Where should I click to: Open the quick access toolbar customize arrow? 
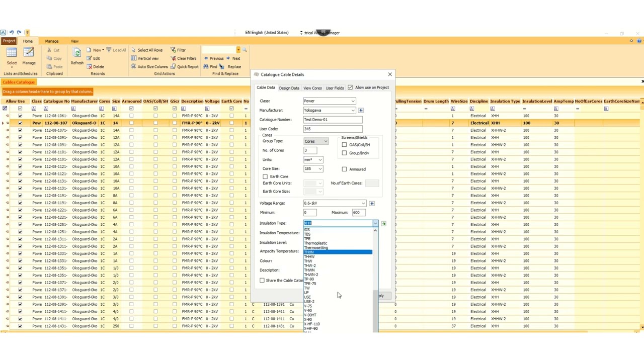coord(27,33)
